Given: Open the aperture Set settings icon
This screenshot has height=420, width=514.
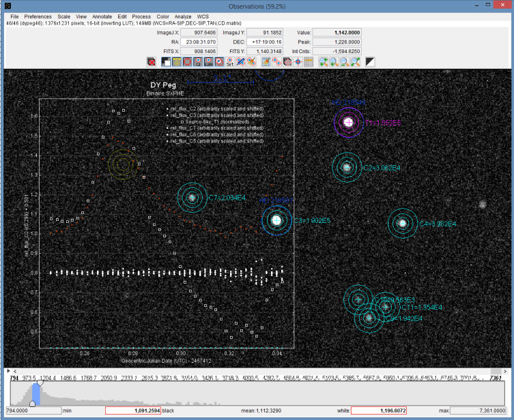Looking at the screenshot, I should tap(230, 61).
